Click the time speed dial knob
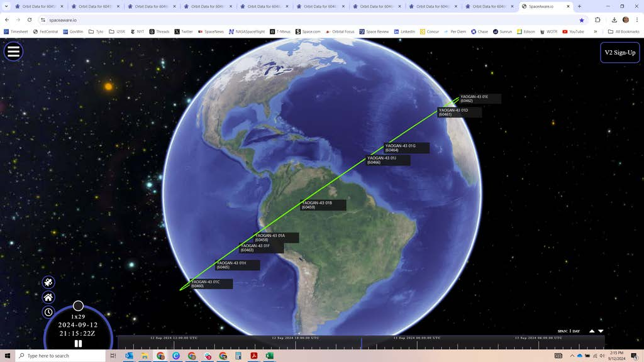 78,306
